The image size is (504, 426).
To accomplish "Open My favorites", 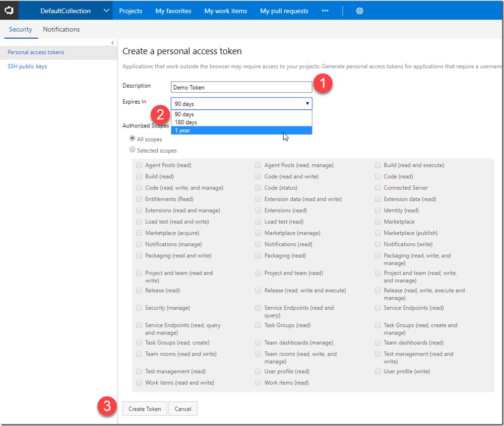I will 173,11.
